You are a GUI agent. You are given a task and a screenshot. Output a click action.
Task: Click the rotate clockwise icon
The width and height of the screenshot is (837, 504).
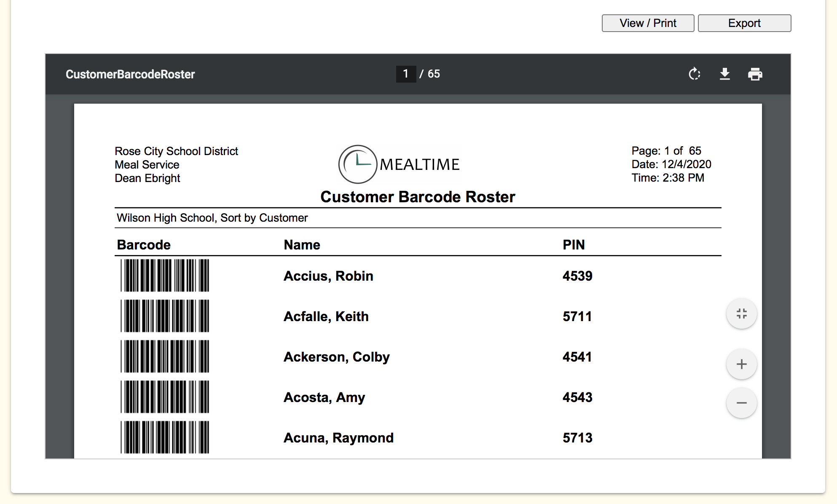click(694, 74)
